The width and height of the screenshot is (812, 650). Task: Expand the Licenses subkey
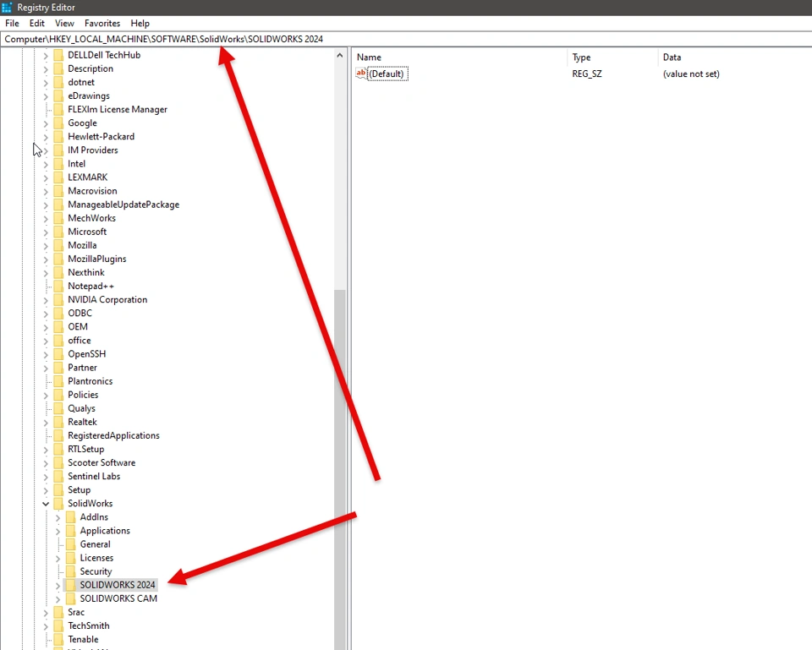click(58, 558)
